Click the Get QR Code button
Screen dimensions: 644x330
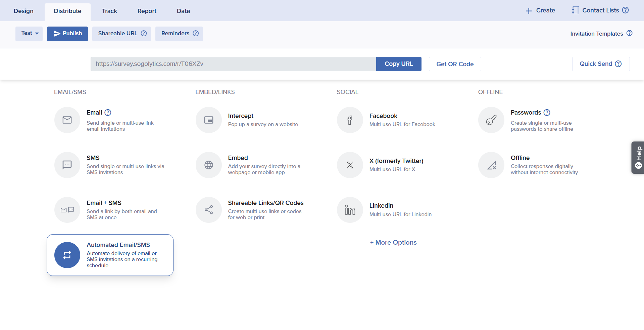455,64
